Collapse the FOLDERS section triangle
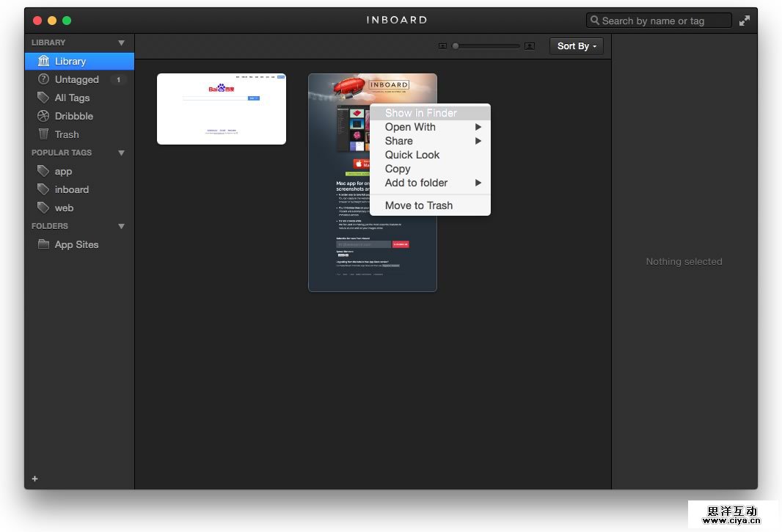The width and height of the screenshot is (782, 532). (x=121, y=226)
